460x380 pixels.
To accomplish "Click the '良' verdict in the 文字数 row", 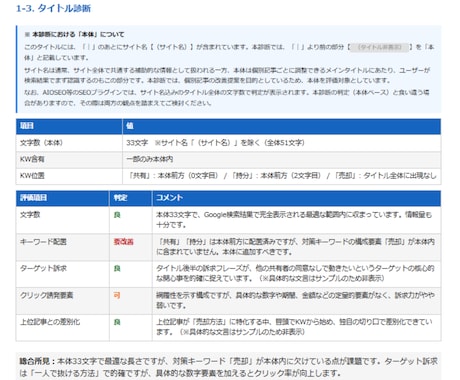I will click(x=117, y=215).
